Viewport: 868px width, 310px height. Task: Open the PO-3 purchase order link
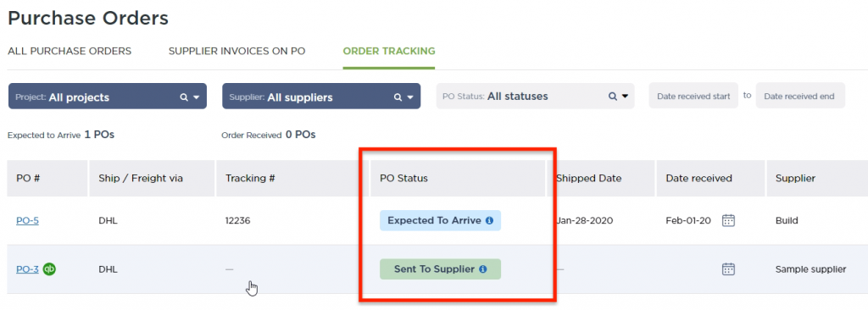point(28,269)
